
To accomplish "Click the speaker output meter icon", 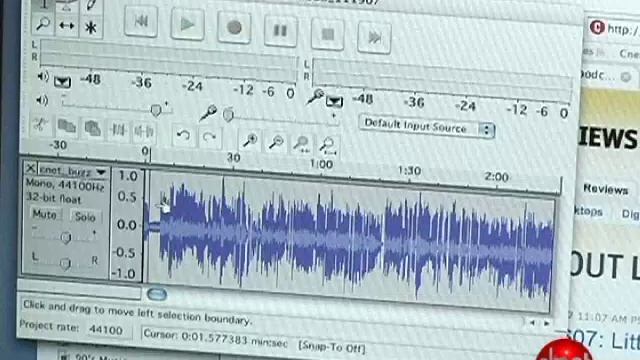I will pos(42,76).
